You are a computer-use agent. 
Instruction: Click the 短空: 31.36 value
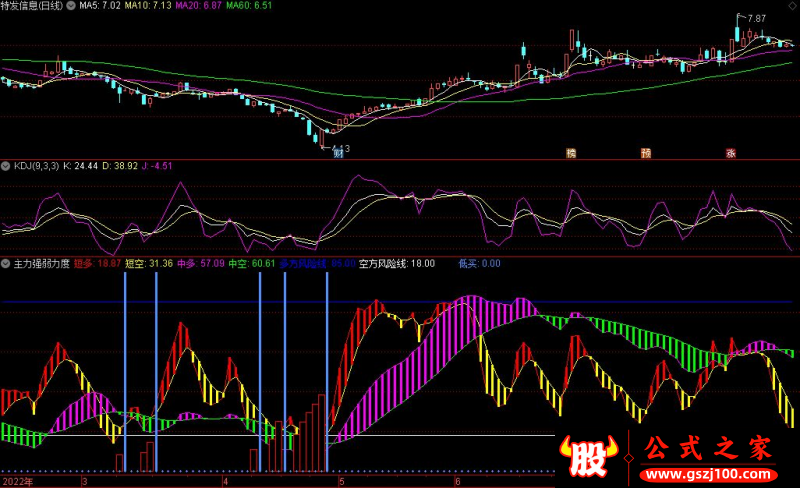click(x=149, y=264)
